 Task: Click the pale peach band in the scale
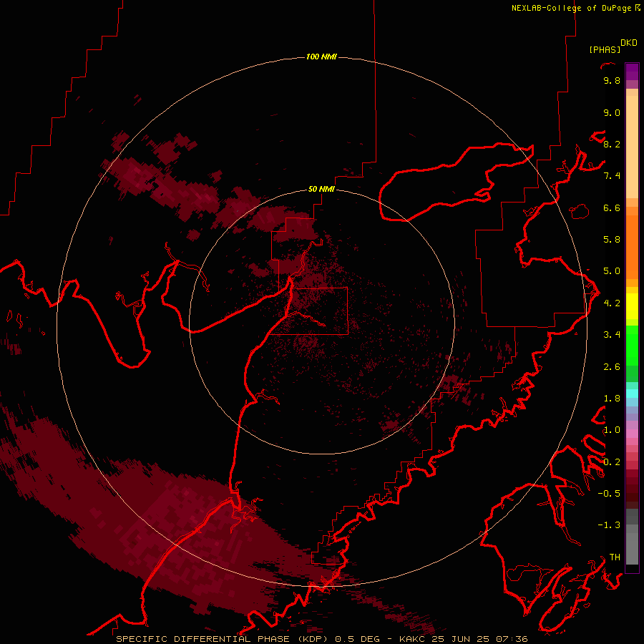click(x=632, y=148)
